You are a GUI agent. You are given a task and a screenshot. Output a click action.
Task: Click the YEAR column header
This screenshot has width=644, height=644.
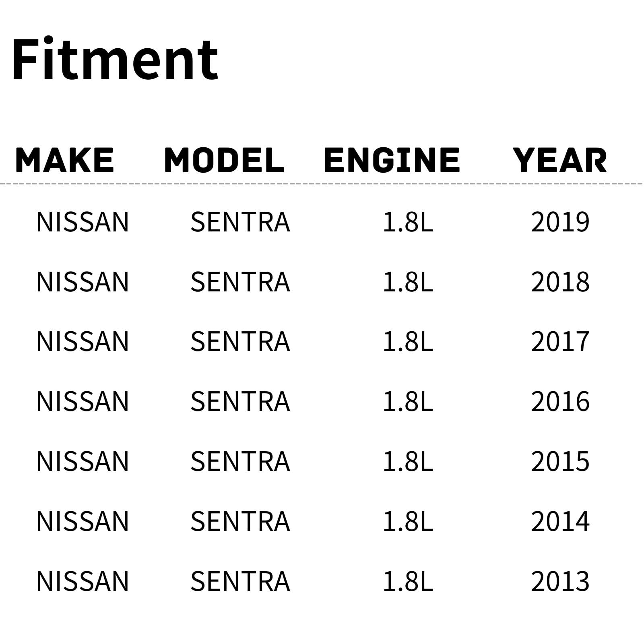(560, 160)
